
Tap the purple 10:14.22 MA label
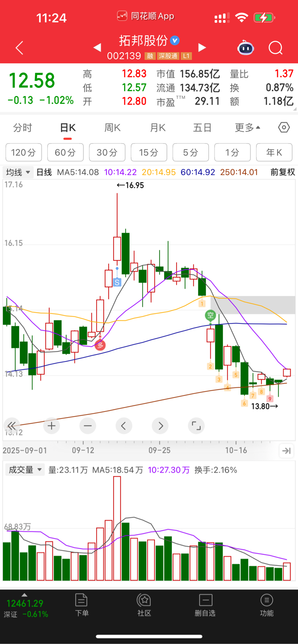point(120,172)
